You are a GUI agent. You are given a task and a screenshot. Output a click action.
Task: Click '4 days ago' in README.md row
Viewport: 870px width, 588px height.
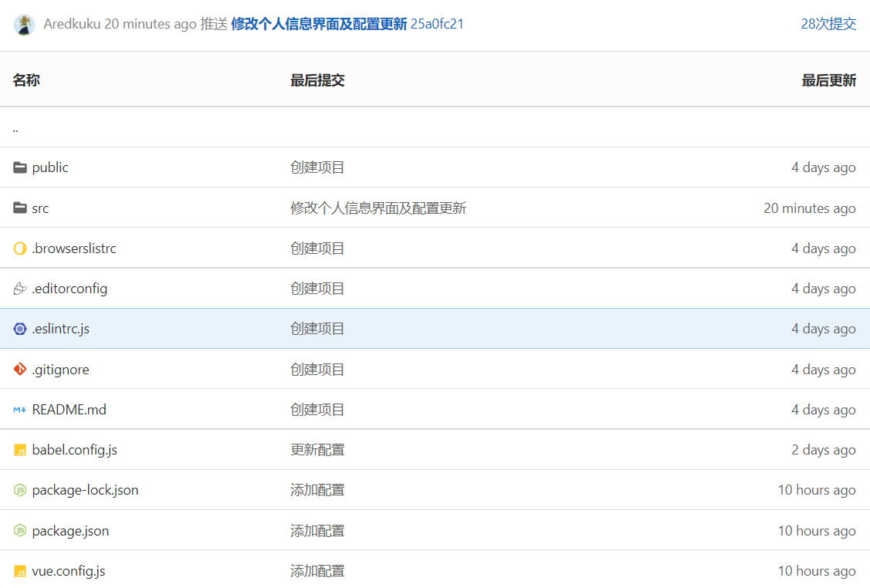click(x=824, y=410)
